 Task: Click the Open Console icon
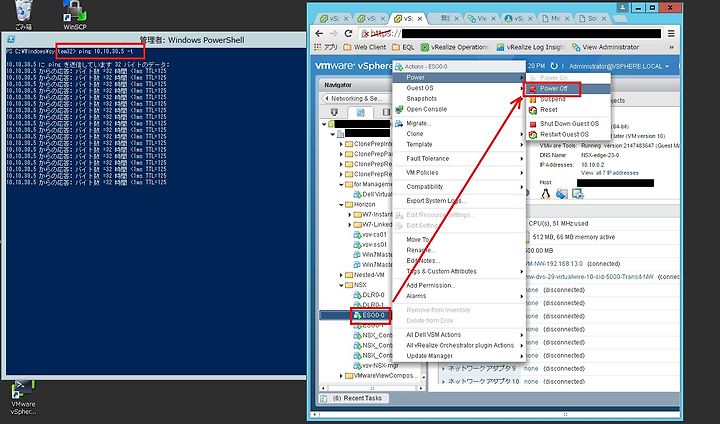(x=399, y=109)
